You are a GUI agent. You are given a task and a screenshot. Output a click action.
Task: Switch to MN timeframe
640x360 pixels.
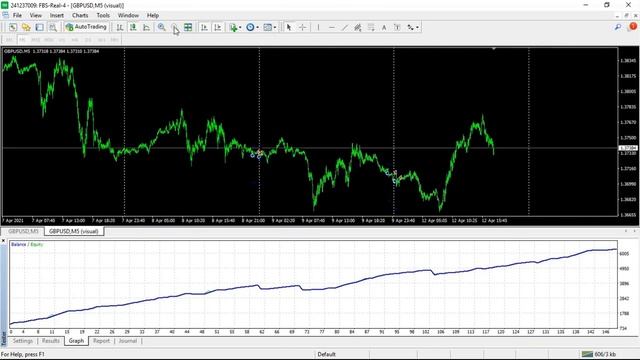point(115,40)
